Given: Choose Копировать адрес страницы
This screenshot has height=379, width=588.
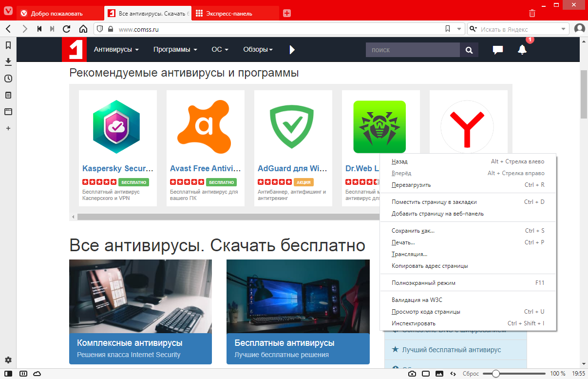Looking at the screenshot, I should tap(468, 266).
